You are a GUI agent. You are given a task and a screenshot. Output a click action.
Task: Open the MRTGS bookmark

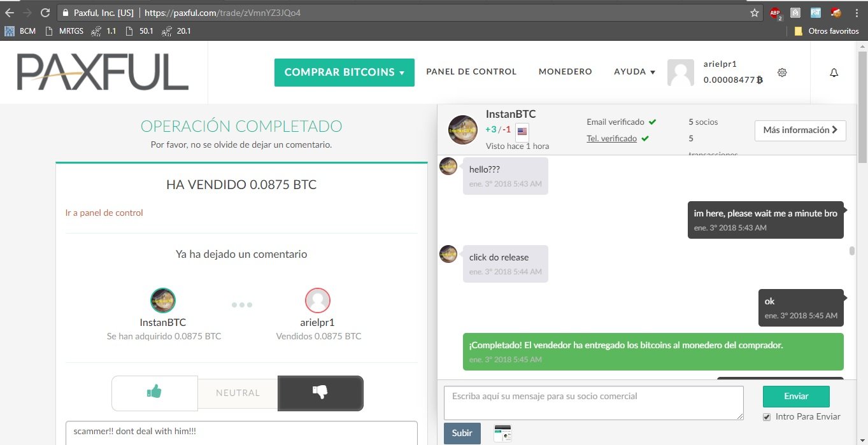[x=65, y=31]
